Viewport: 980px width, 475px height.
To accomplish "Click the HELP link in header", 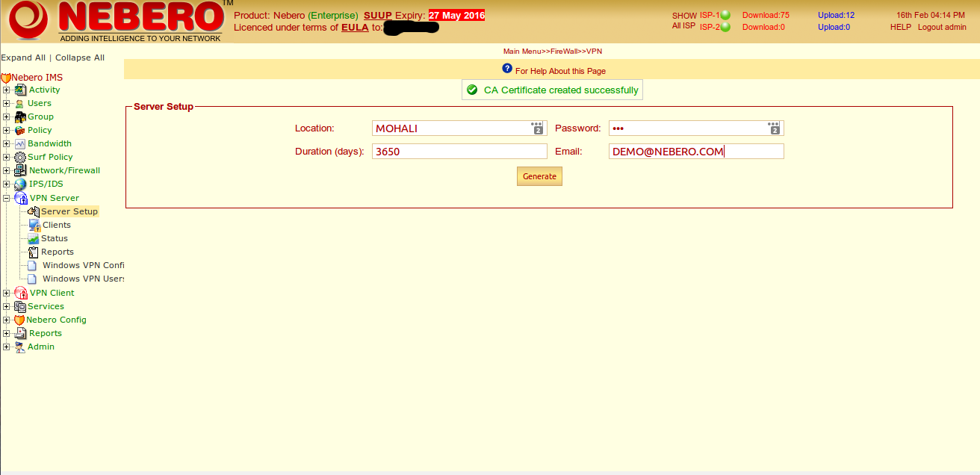I will click(x=901, y=27).
